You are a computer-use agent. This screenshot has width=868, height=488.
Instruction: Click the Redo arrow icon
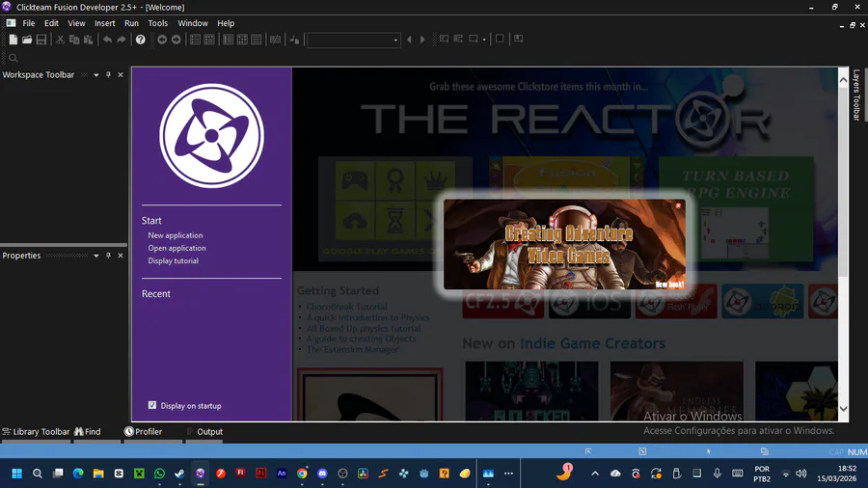122,40
